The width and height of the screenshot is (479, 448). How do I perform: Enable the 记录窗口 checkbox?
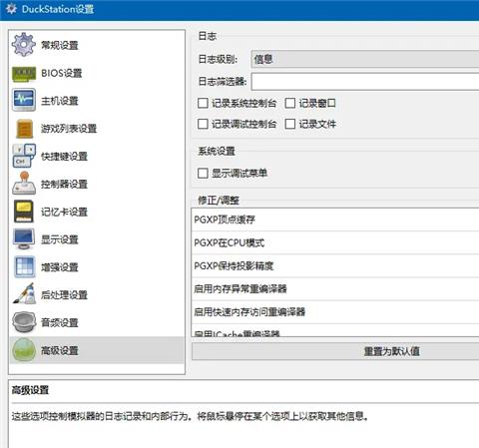[x=290, y=103]
